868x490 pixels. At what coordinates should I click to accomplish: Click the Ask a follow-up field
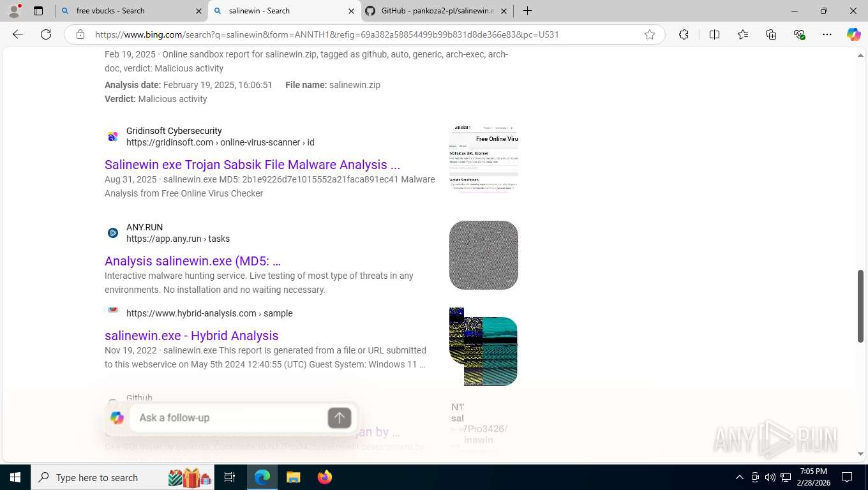tap(230, 417)
